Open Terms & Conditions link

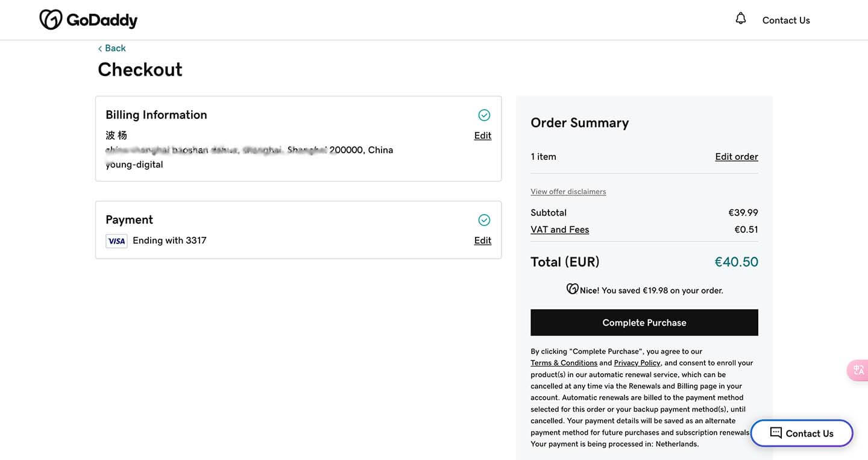pyautogui.click(x=564, y=363)
